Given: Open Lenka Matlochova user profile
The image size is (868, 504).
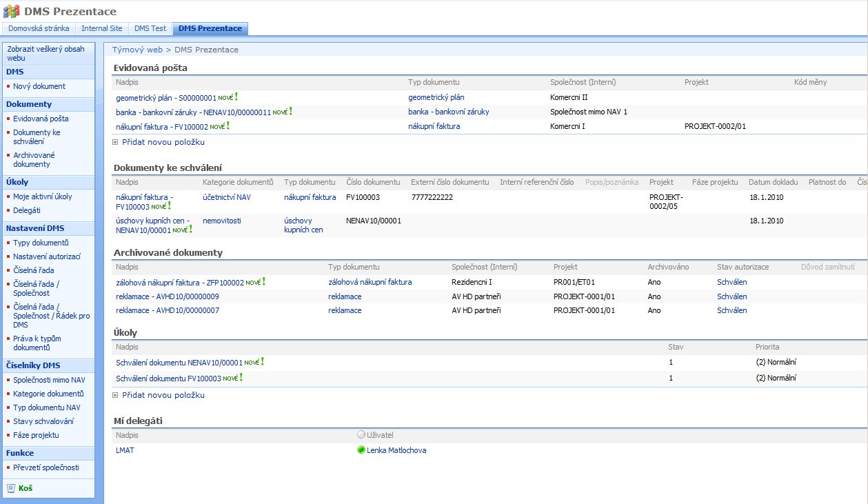Looking at the screenshot, I should click(x=397, y=450).
